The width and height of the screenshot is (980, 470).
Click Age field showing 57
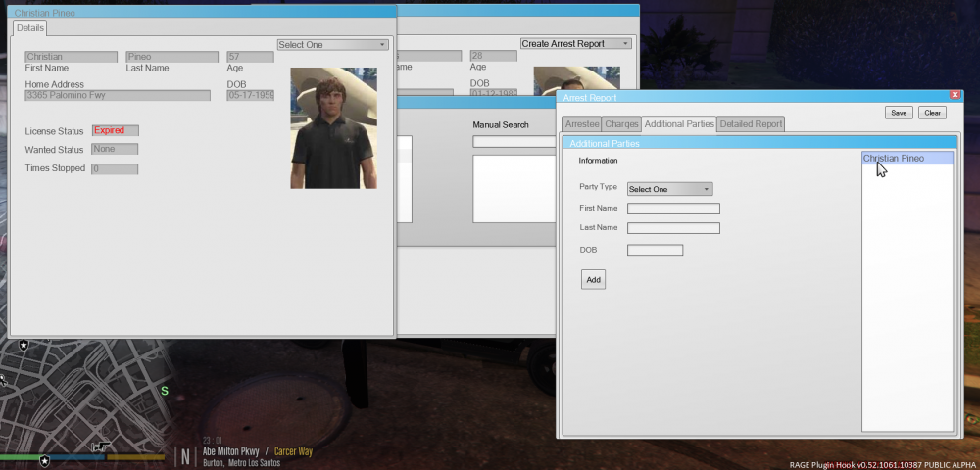pyautogui.click(x=251, y=57)
